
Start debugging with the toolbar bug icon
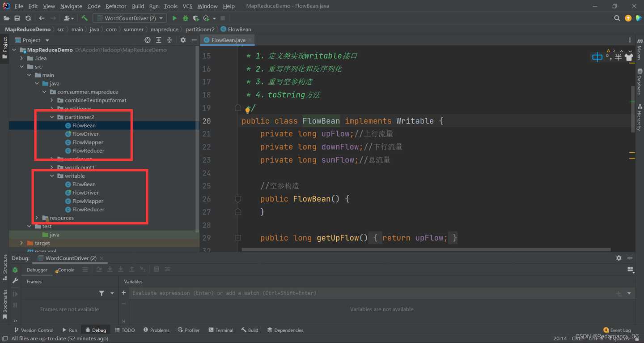click(185, 18)
